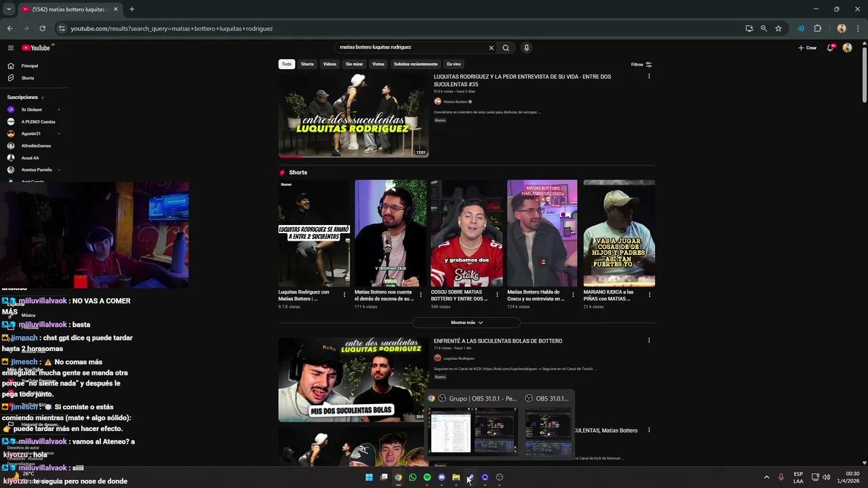The height and width of the screenshot is (488, 868).
Task: Select the Videos filter chip
Action: click(330, 64)
